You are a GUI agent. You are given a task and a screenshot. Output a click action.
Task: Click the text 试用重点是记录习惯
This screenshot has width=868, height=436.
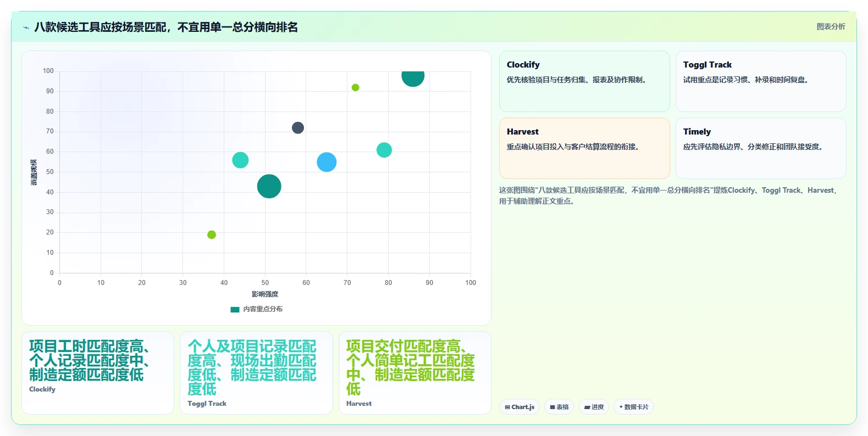coord(746,80)
